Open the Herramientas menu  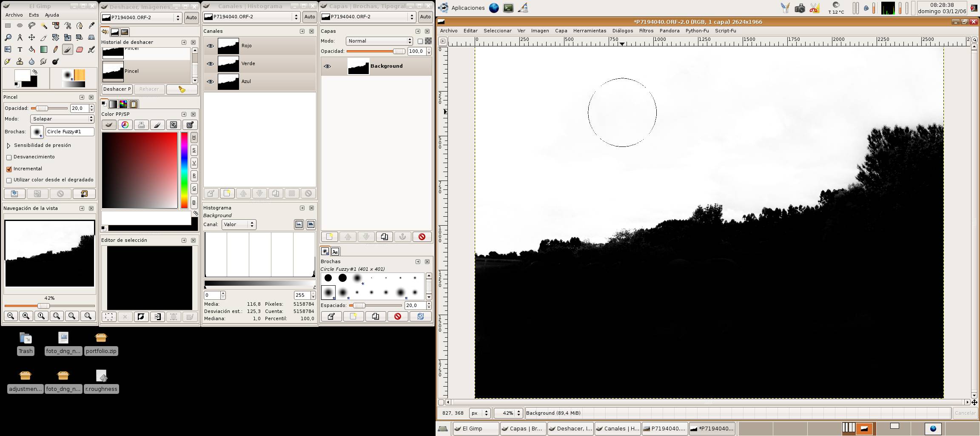pyautogui.click(x=590, y=31)
